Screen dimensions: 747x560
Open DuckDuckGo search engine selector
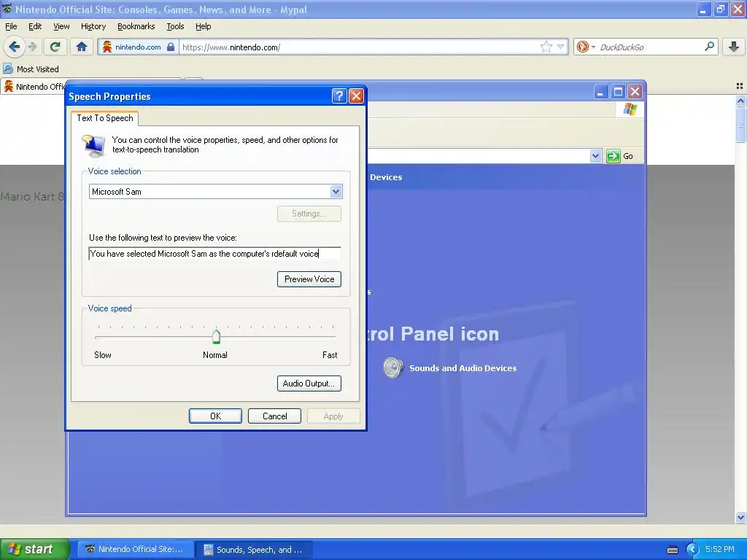click(x=586, y=47)
